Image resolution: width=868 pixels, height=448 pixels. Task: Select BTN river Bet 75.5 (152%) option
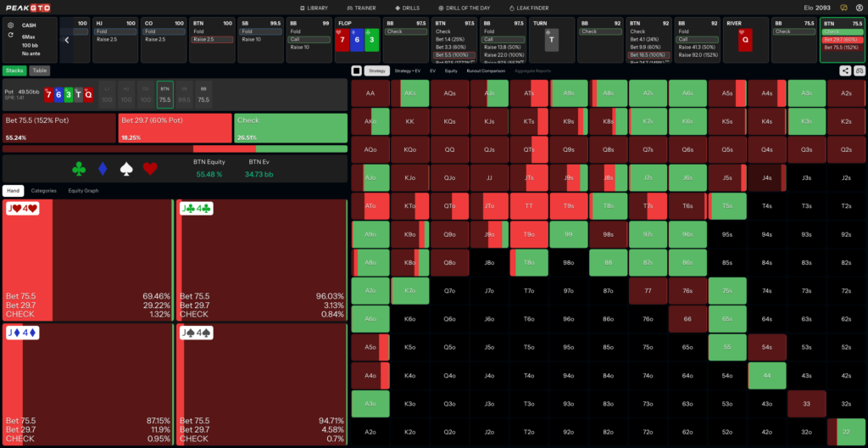(843, 48)
